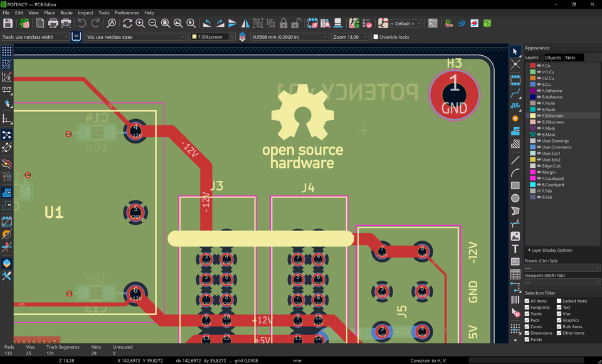Select Draw Circle tool
The image size is (602, 364).
pos(515,199)
